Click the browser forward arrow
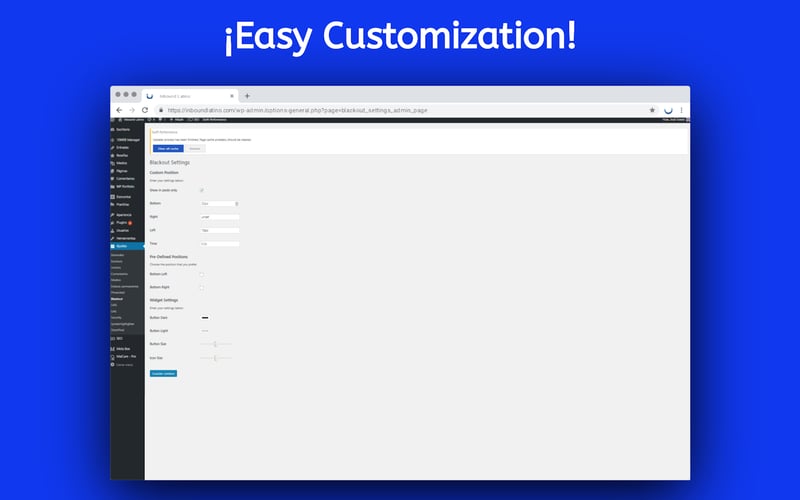Screen dimensions: 800x500 coord(132,110)
